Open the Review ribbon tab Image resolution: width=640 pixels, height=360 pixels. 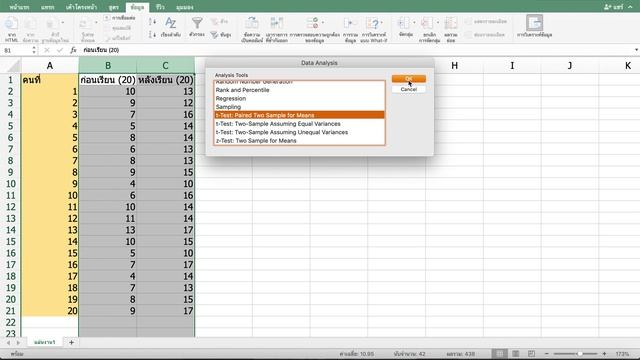pyautogui.click(x=160, y=7)
